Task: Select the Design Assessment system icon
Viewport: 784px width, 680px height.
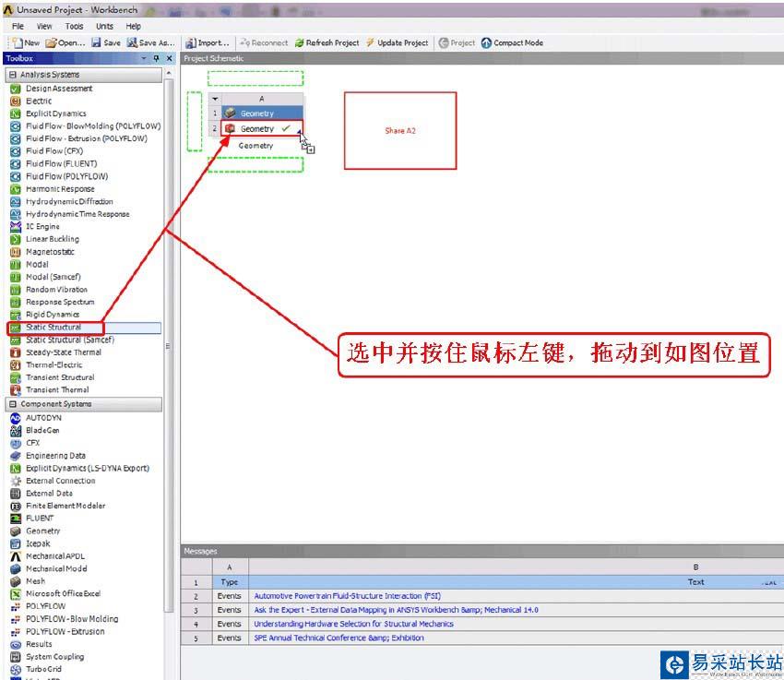Action: tap(16, 89)
